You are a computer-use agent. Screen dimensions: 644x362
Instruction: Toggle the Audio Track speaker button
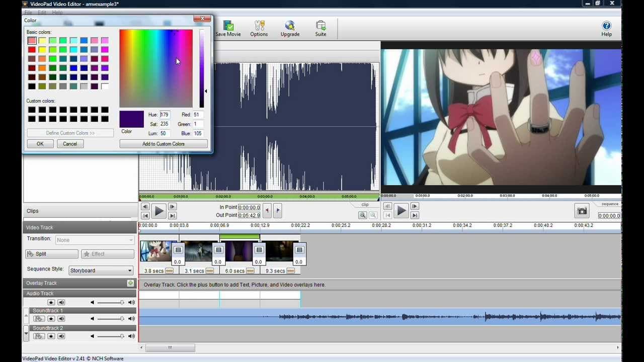click(61, 302)
